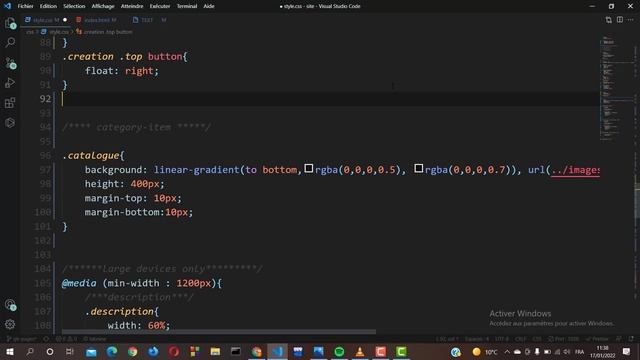This screenshot has width=640, height=360.
Task: Open Spotify from the taskbar
Action: (x=339, y=351)
